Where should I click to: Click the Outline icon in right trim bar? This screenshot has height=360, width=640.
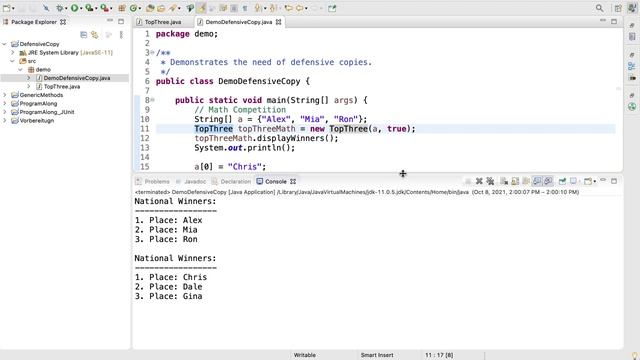(632, 65)
